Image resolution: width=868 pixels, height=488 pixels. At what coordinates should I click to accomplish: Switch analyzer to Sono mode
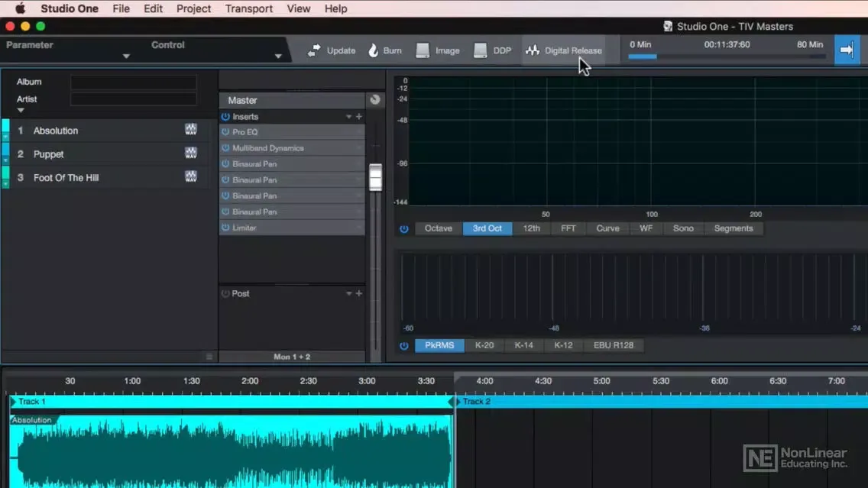point(683,228)
